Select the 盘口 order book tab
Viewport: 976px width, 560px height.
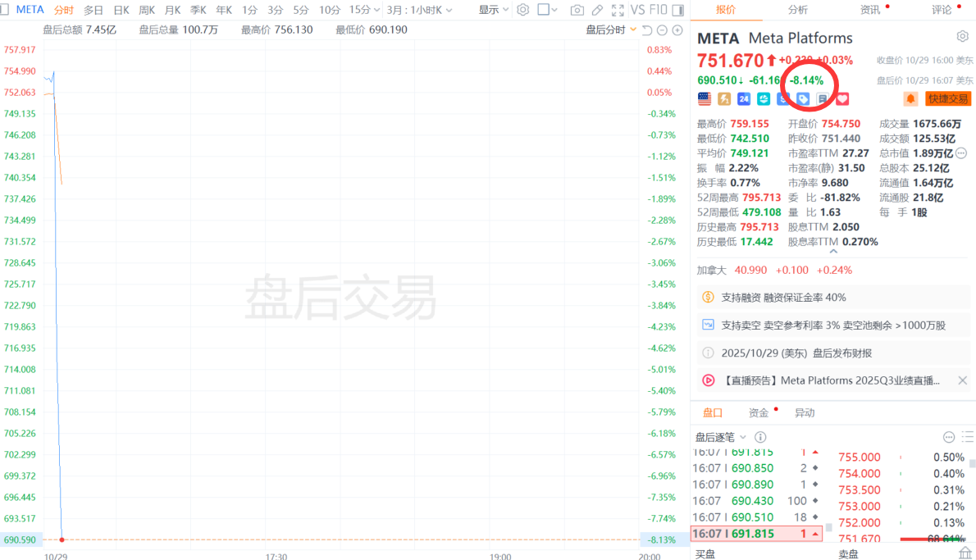[713, 412]
